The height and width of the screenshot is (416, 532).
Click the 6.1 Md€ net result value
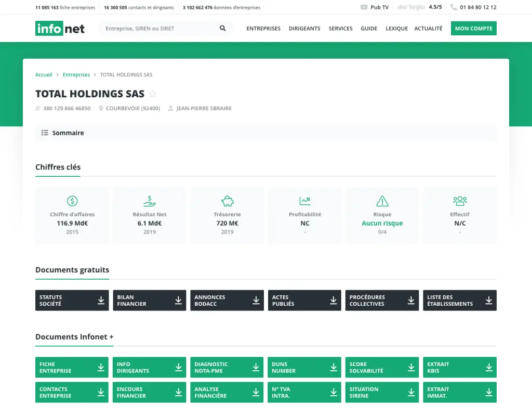point(149,223)
